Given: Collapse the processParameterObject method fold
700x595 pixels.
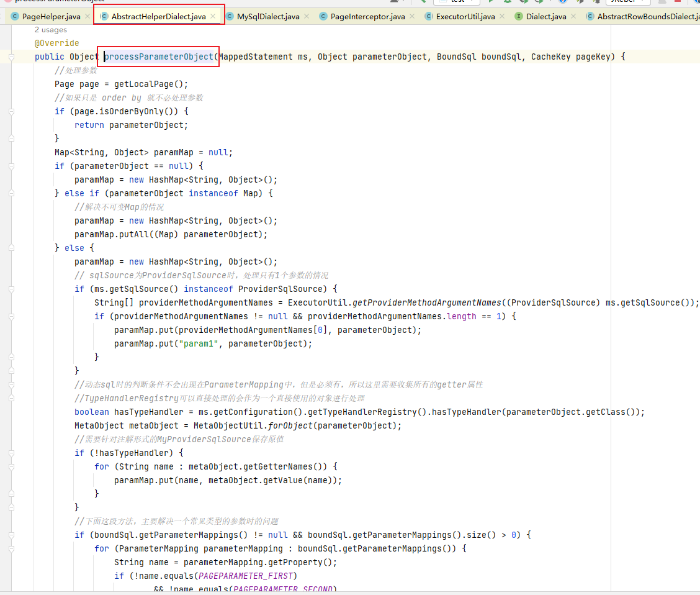Looking at the screenshot, I should pyautogui.click(x=12, y=57).
